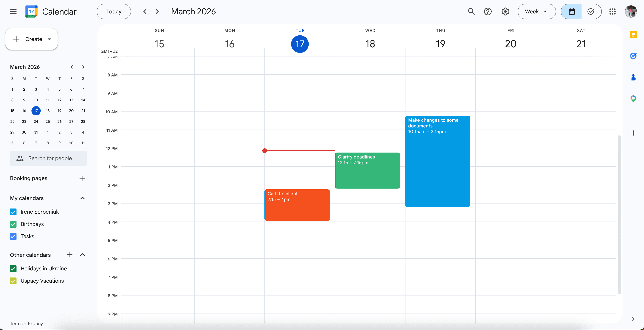The image size is (644, 330).
Task: Open Google Tasks in the side panel
Action: (x=633, y=56)
